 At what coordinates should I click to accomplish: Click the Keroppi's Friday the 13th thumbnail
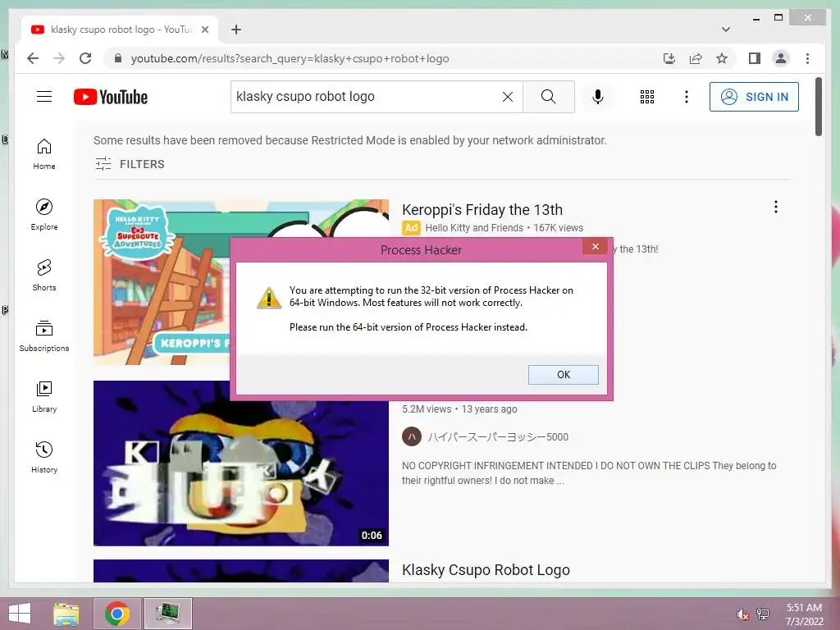click(162, 282)
